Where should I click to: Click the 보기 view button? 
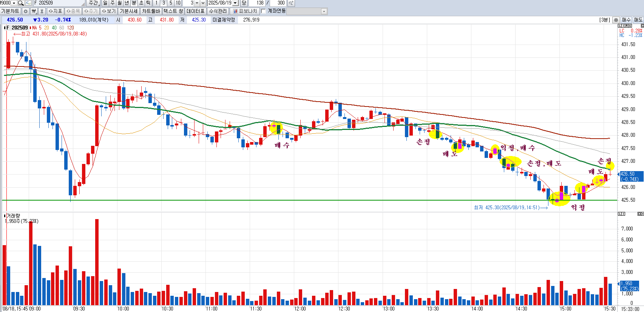pyautogui.click(x=109, y=11)
